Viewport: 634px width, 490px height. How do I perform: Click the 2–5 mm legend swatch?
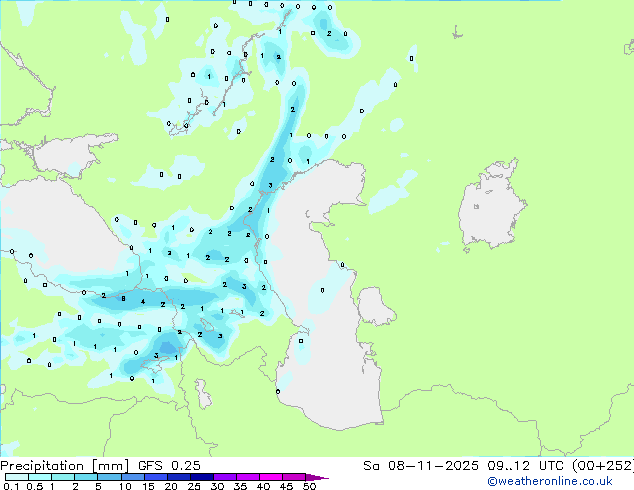pos(86,477)
